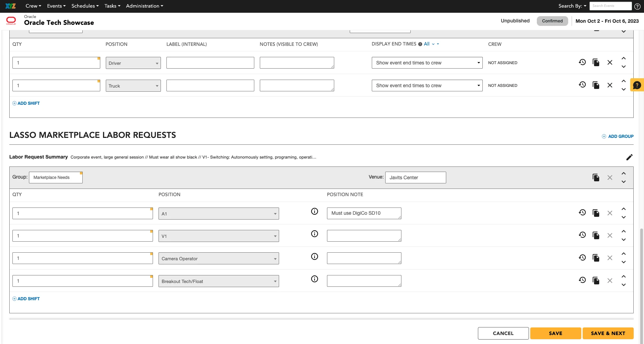Viewport: 644px width, 344px height.
Task: Click the Save & Next button
Action: click(x=608, y=333)
